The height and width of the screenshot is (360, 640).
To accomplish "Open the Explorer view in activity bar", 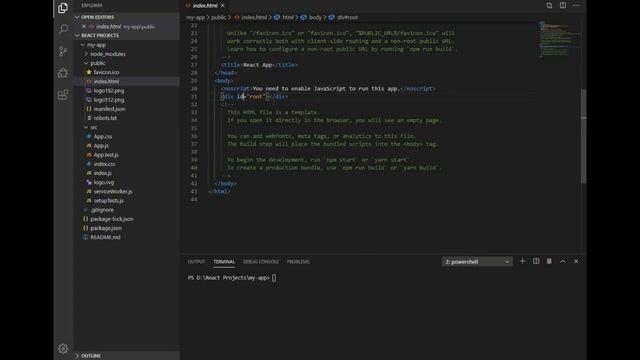I will pos(63,8).
